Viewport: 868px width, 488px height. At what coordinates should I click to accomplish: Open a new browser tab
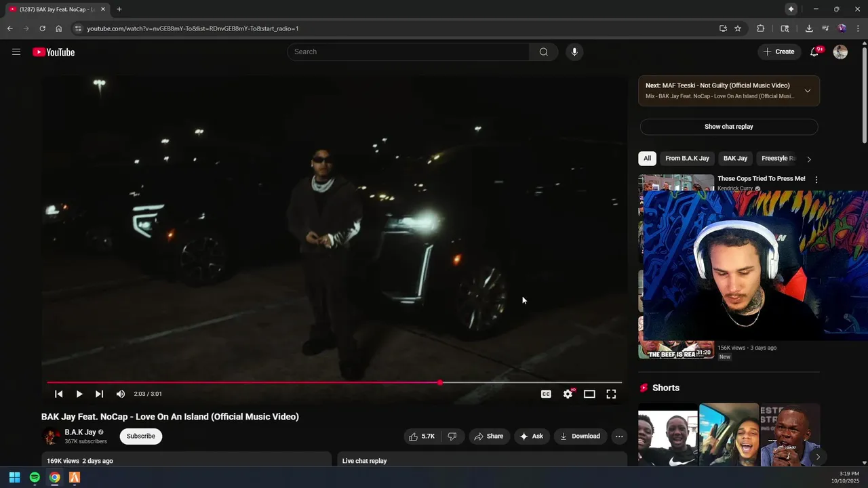(119, 9)
